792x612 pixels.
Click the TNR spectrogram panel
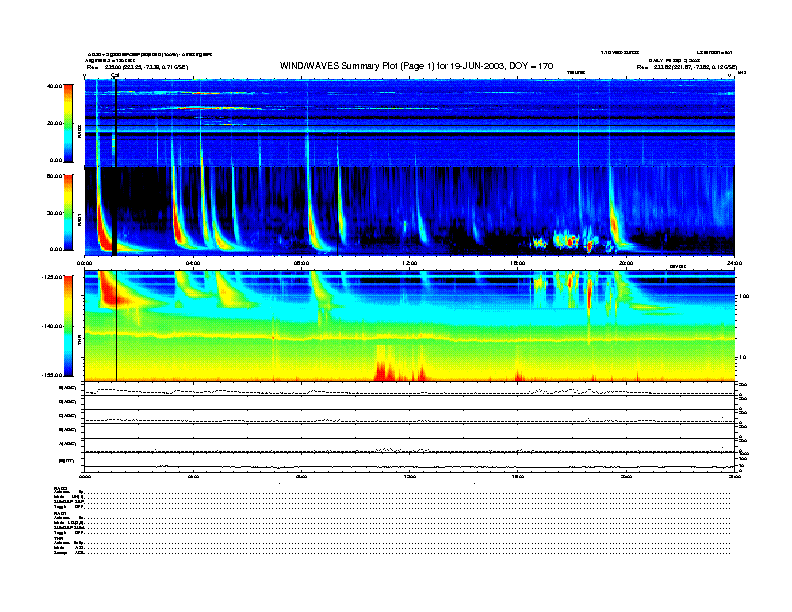coord(410,326)
